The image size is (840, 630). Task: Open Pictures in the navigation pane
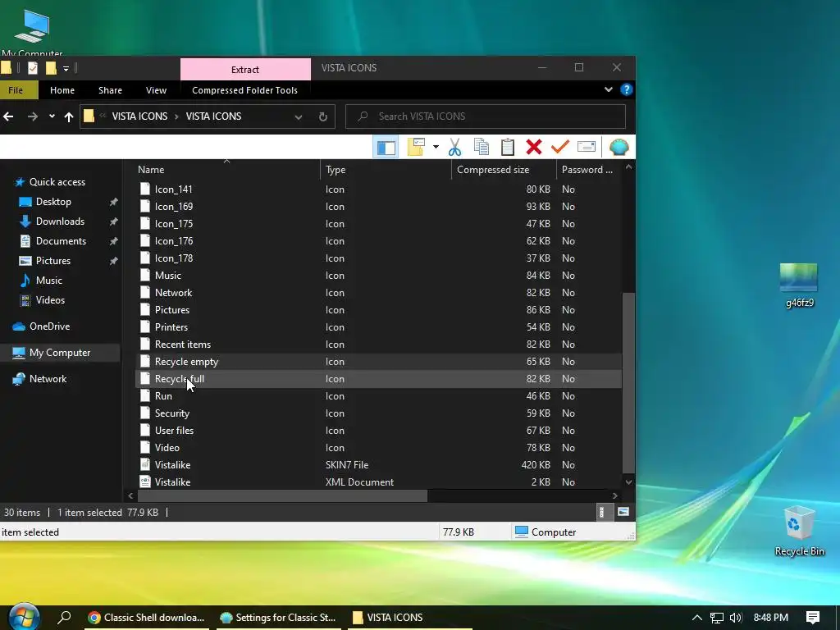(53, 261)
